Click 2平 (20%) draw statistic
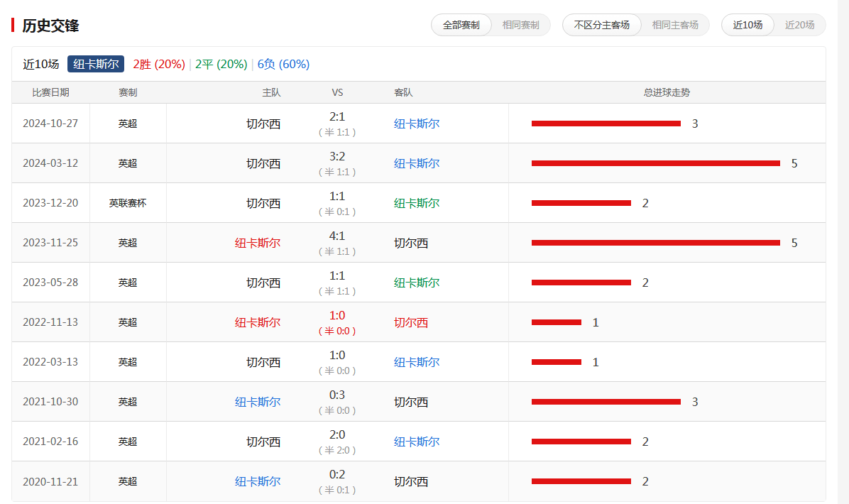 221,64
